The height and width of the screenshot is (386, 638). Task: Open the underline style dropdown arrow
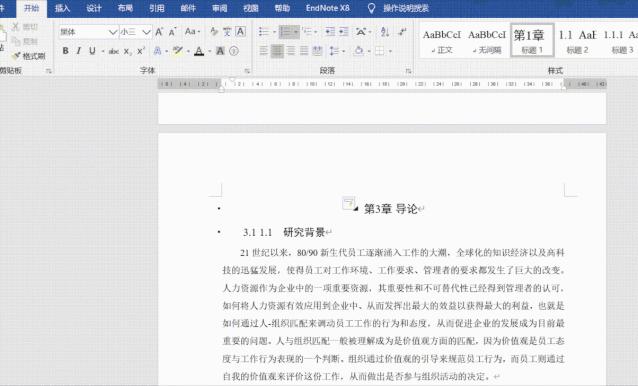pyautogui.click(x=103, y=51)
